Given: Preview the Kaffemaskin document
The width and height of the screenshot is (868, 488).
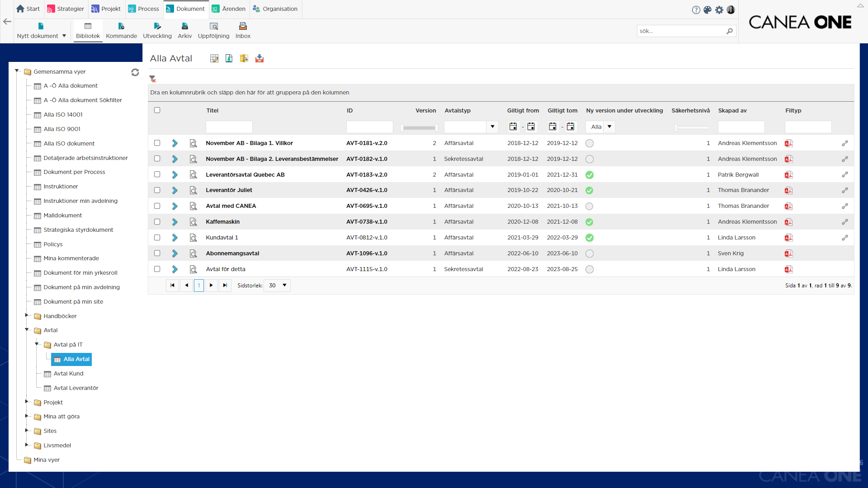Looking at the screenshot, I should click(x=193, y=222).
